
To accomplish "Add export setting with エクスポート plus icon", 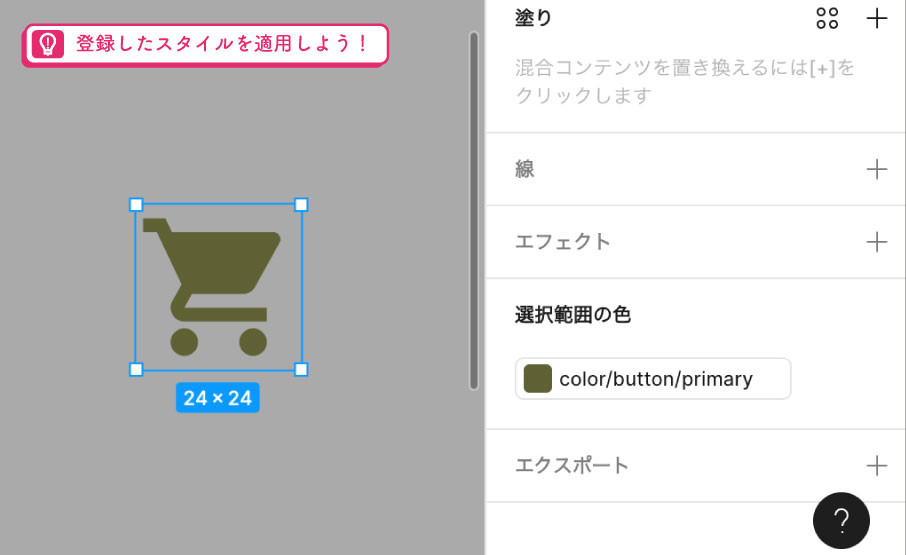I will click(876, 465).
